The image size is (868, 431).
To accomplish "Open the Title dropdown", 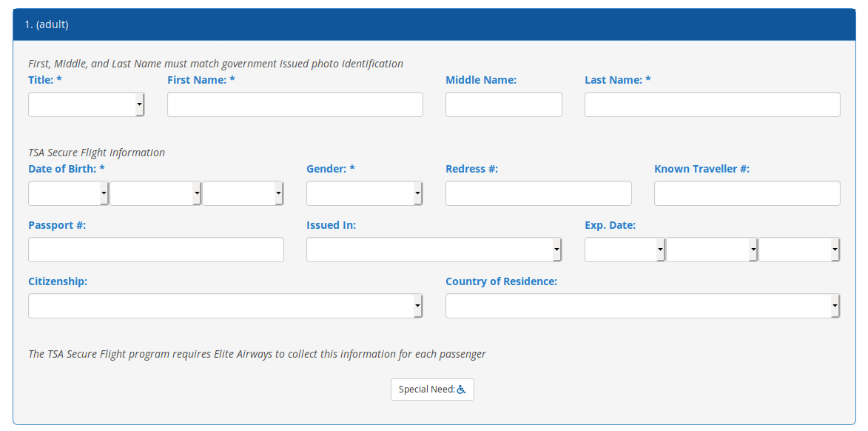I will [86, 104].
